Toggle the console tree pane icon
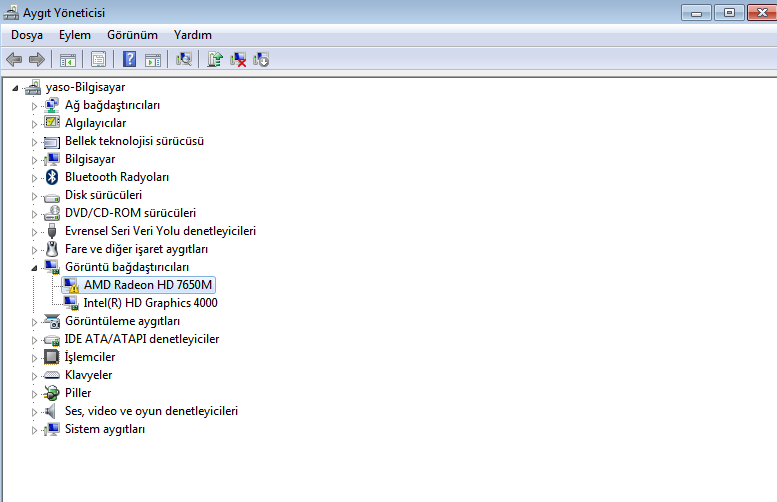Image resolution: width=777 pixels, height=502 pixels. (x=67, y=60)
